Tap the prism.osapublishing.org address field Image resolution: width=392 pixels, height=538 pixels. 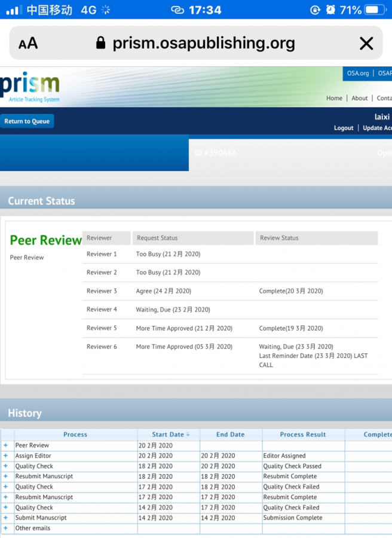pos(203,43)
